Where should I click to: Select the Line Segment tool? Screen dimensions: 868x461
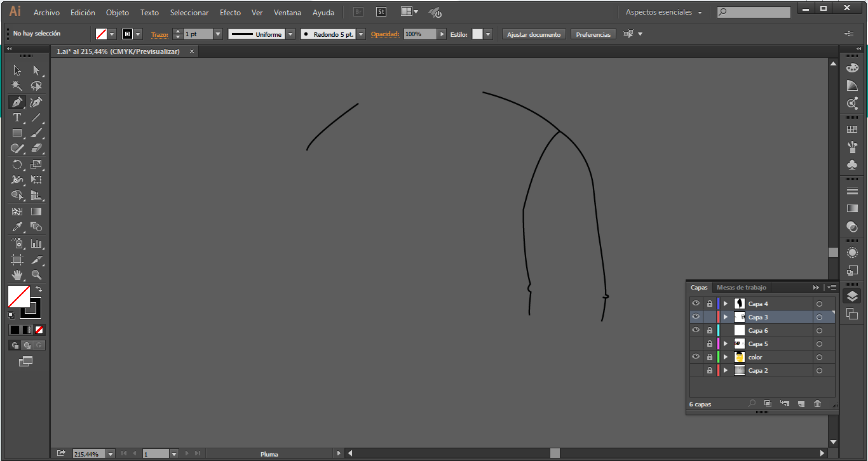(x=36, y=117)
